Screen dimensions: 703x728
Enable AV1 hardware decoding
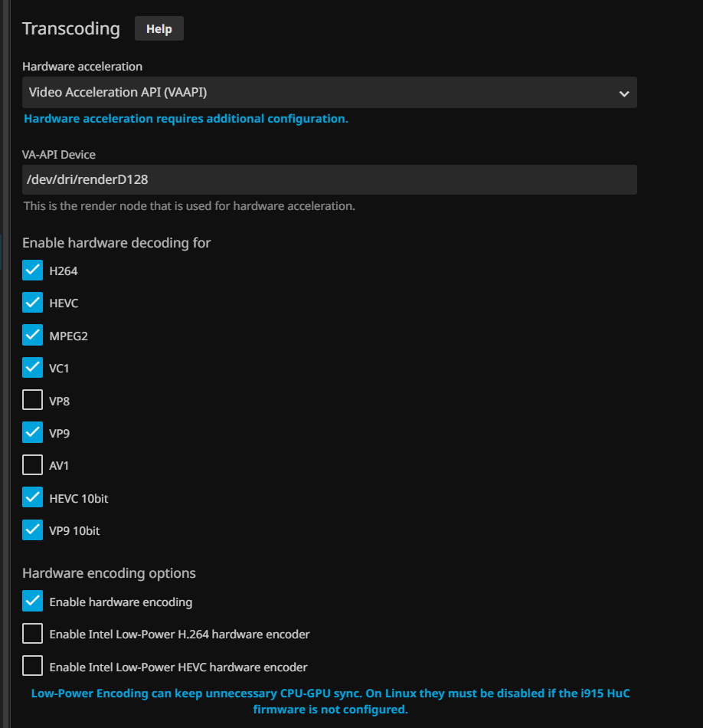tap(33, 465)
